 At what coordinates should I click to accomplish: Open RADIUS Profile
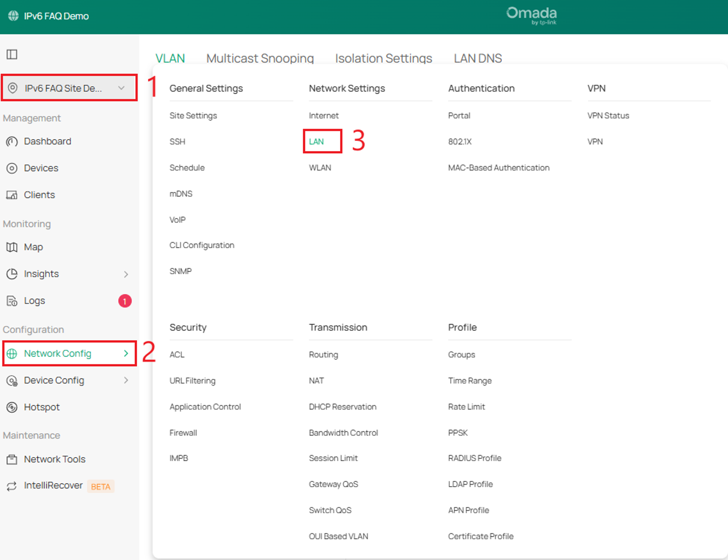click(475, 458)
